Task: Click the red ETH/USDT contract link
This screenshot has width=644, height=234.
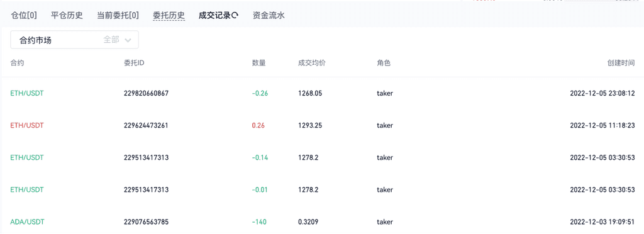Action: click(x=26, y=126)
